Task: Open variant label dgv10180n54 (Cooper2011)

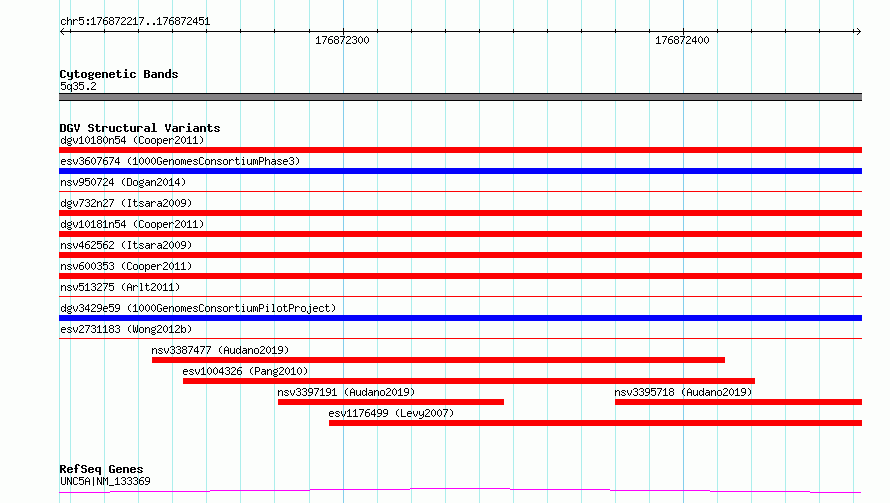Action: pos(132,140)
